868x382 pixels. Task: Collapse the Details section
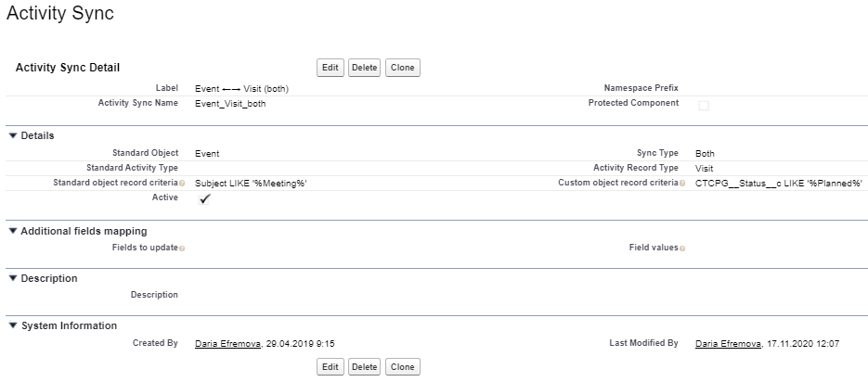coord(13,135)
